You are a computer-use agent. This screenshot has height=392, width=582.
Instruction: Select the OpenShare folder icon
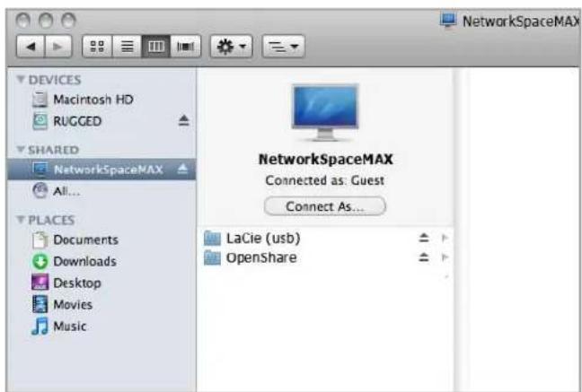(x=212, y=257)
